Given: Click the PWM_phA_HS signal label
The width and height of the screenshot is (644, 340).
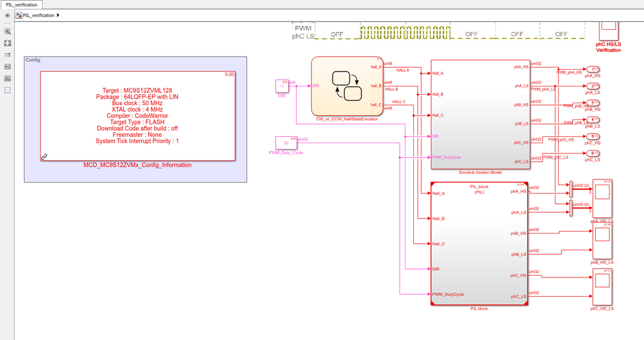Looking at the screenshot, I should 569,72.
